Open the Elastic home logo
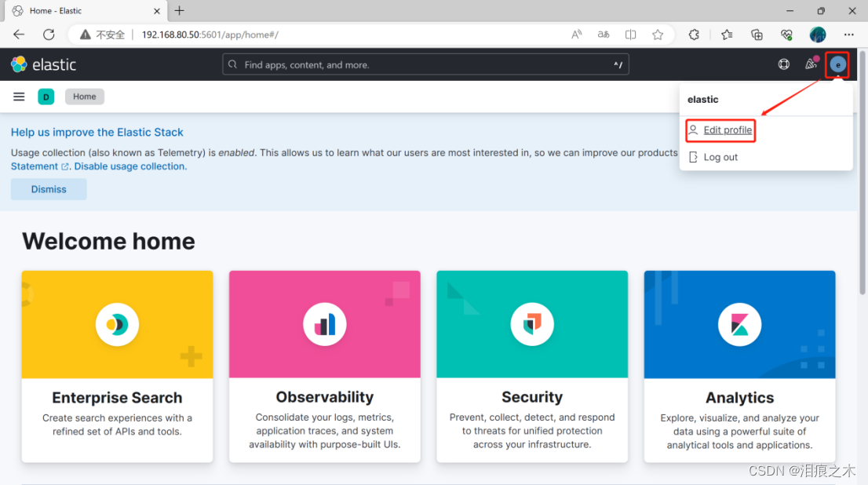This screenshot has height=485, width=868. tap(43, 64)
